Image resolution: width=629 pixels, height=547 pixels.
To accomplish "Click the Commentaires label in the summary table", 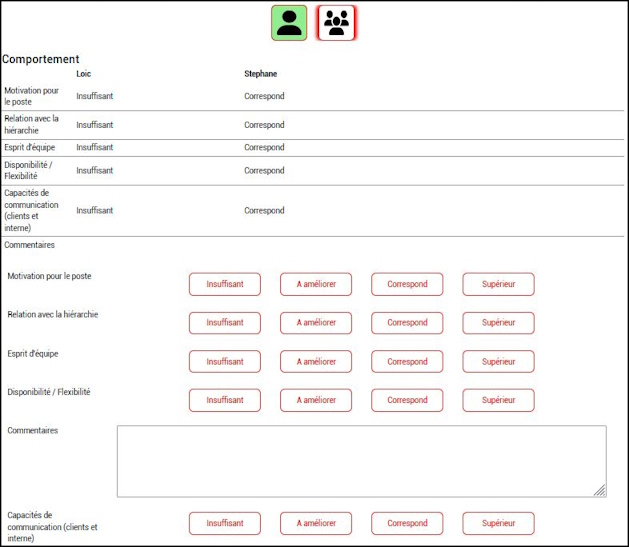I will (30, 245).
